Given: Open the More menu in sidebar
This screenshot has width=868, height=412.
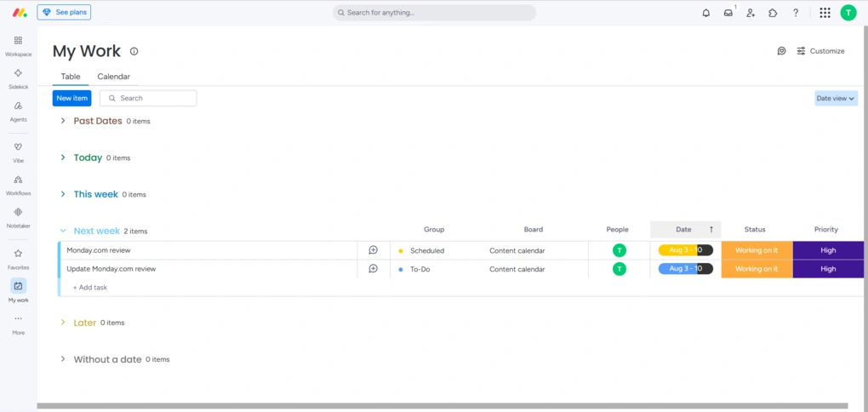Looking at the screenshot, I should click(18, 324).
